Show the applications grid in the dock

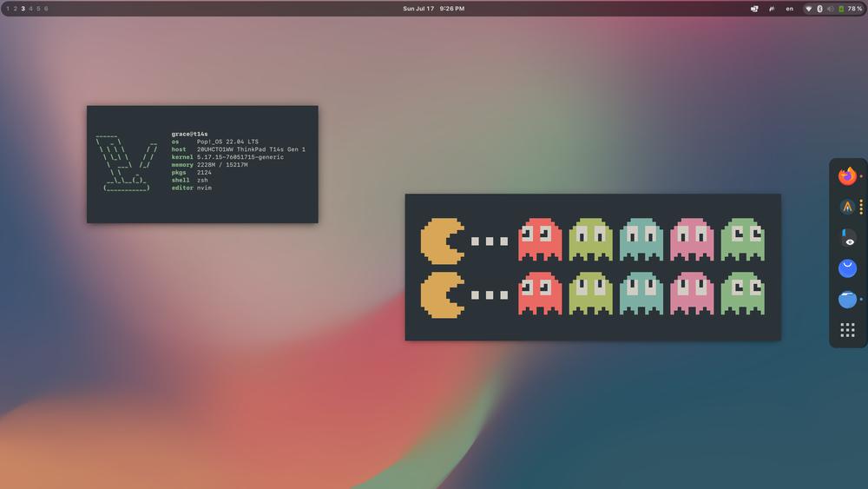click(847, 331)
